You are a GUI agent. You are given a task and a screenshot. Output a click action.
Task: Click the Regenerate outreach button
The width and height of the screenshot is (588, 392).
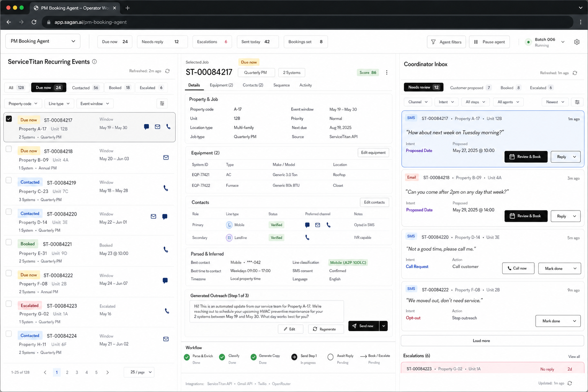click(x=325, y=329)
